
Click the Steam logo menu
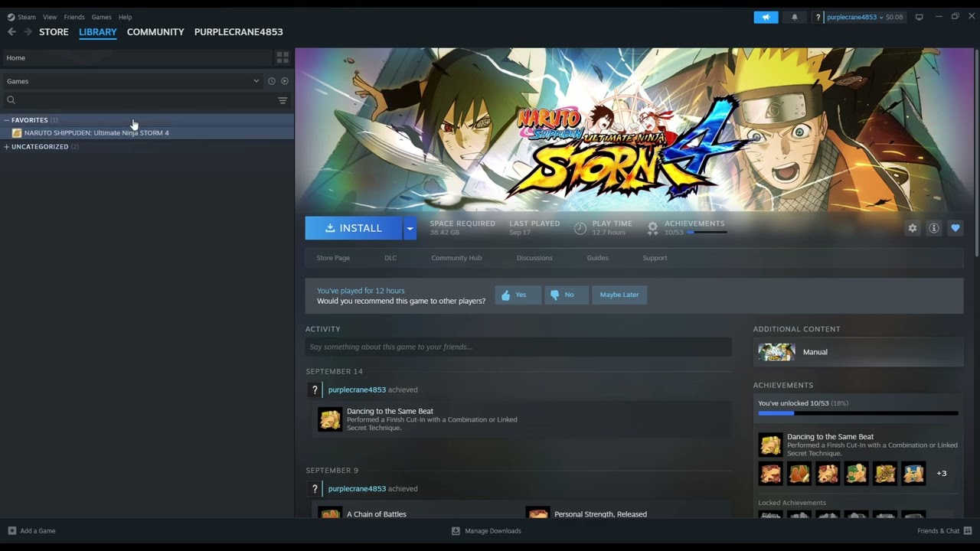coord(21,17)
